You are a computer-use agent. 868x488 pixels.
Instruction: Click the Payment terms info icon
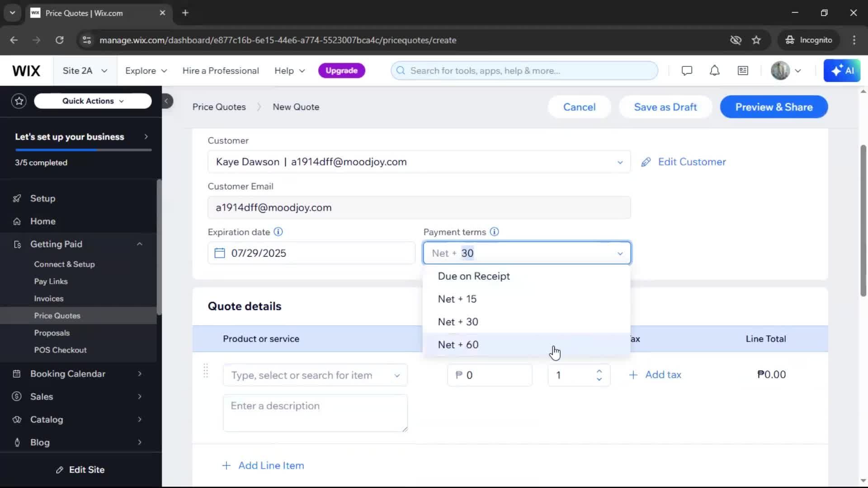495,232
